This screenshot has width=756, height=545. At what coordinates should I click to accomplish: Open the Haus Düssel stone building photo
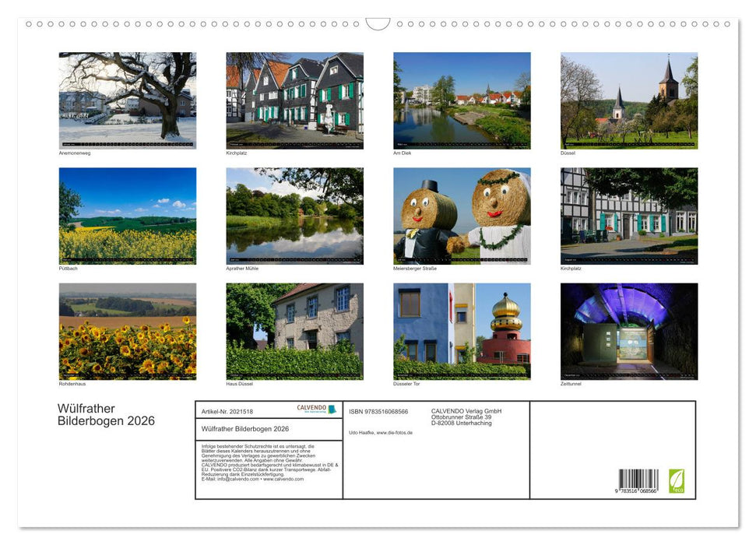(x=295, y=331)
